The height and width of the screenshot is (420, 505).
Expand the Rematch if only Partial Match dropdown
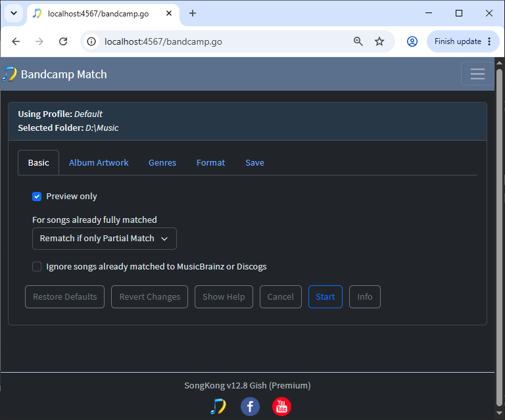(105, 239)
